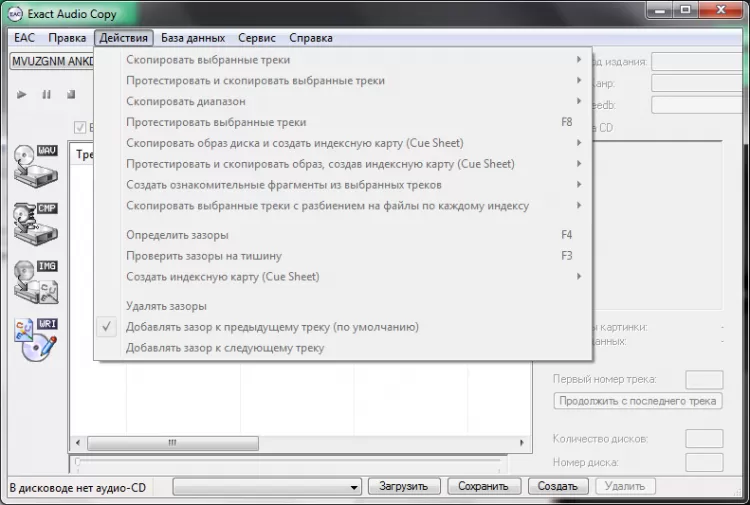Click the IMG copy image icon
Image resolution: width=750 pixels, height=505 pixels.
pos(36,282)
